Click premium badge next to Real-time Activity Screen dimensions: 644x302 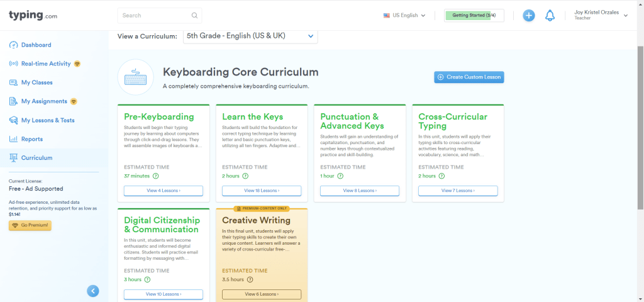point(77,64)
